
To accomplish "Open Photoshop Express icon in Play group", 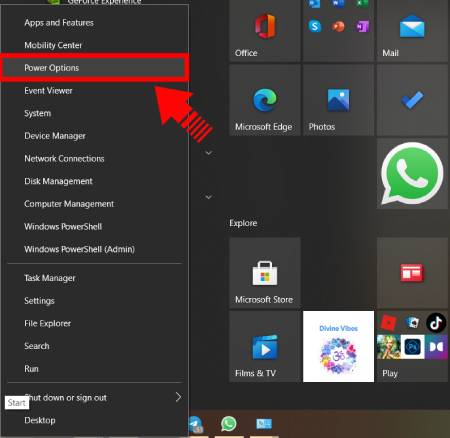I will click(412, 347).
